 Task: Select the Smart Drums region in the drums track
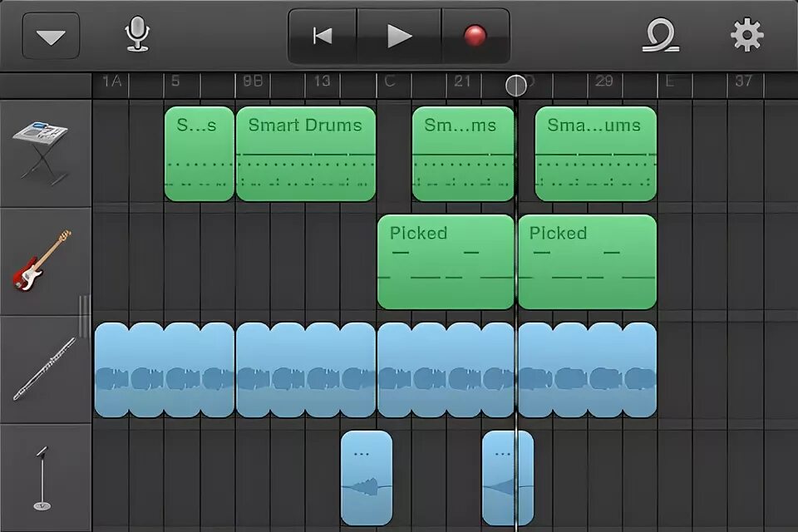(x=305, y=154)
